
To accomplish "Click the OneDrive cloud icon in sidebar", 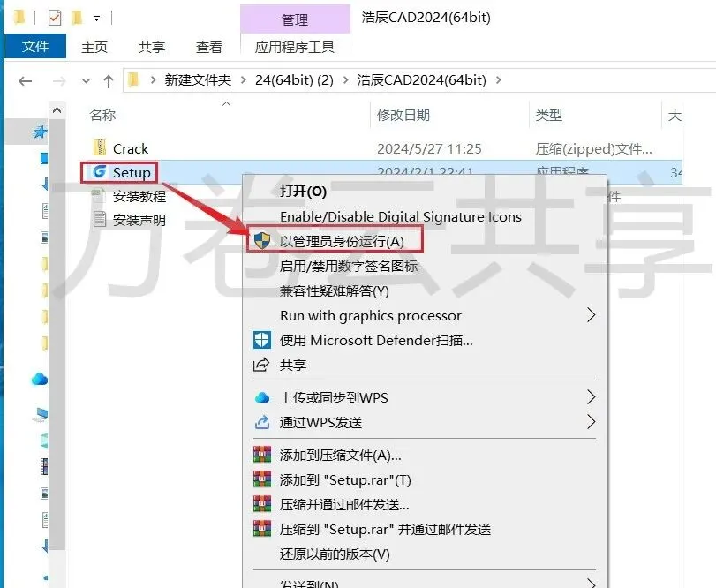I will [40, 379].
